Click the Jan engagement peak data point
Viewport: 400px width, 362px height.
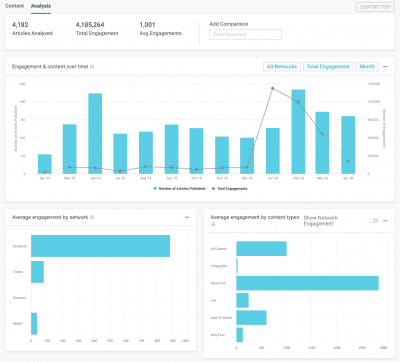273,88
